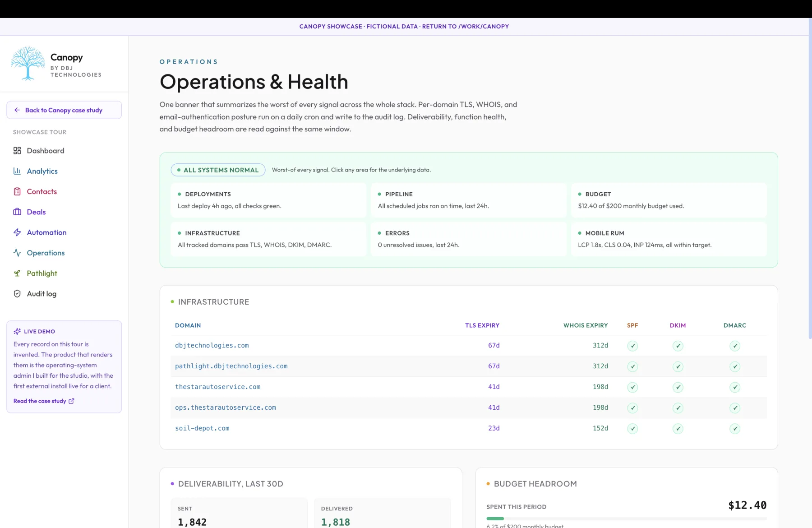Click the Operations pulse icon
Image resolution: width=812 pixels, height=528 pixels.
coord(17,253)
